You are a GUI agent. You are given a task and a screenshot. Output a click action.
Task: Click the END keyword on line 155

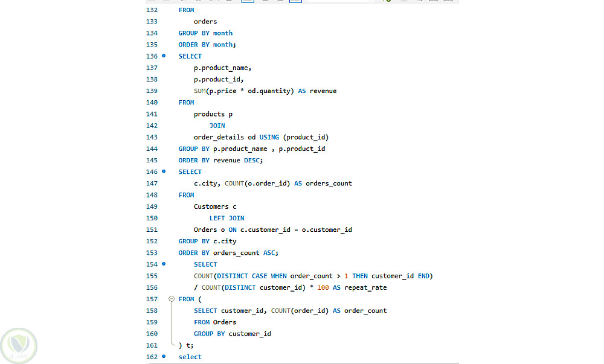tap(424, 276)
